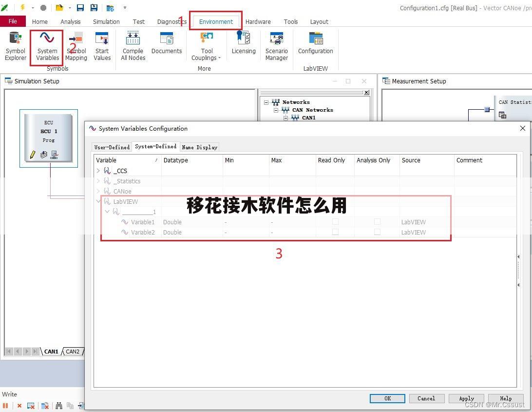
Task: Open the Tool Couplings dropdown
Action: (206, 46)
